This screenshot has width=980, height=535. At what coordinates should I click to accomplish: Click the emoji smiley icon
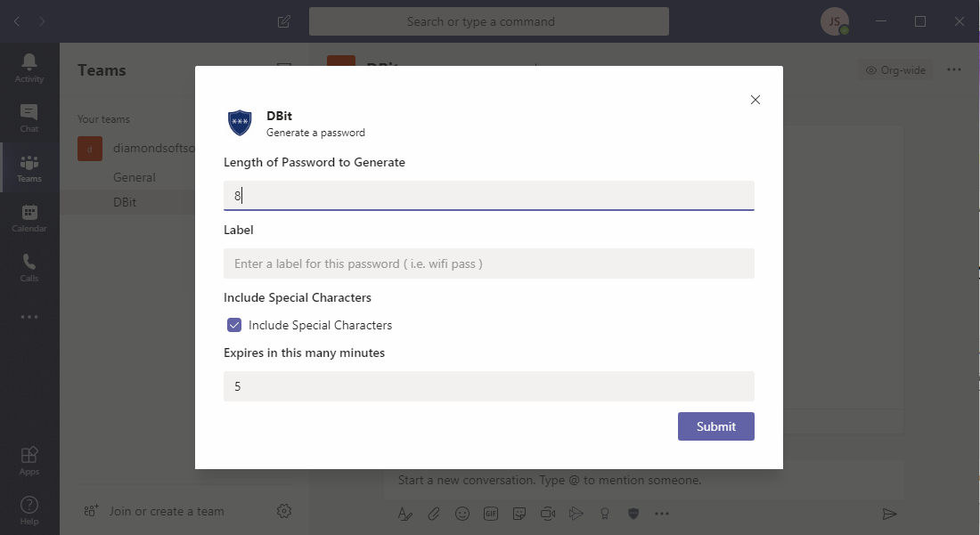click(461, 514)
